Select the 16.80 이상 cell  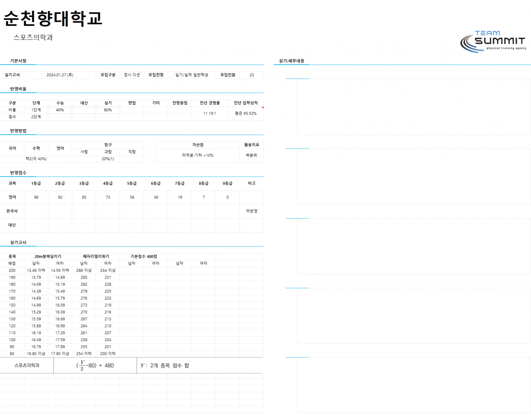click(36, 354)
